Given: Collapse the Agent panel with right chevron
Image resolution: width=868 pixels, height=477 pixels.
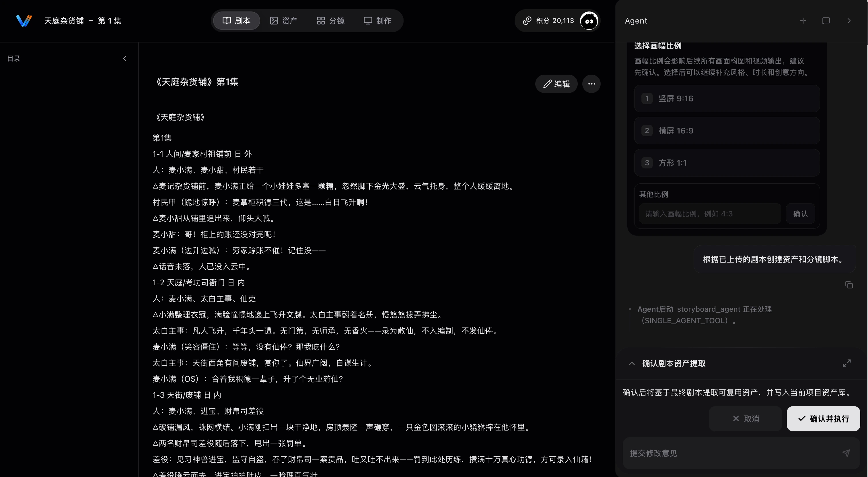Looking at the screenshot, I should click(x=849, y=21).
